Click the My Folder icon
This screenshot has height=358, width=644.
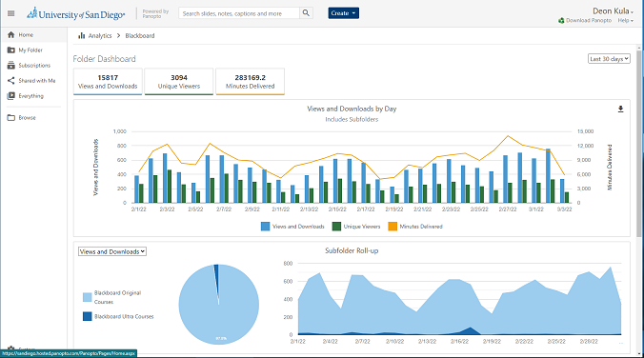(x=11, y=50)
